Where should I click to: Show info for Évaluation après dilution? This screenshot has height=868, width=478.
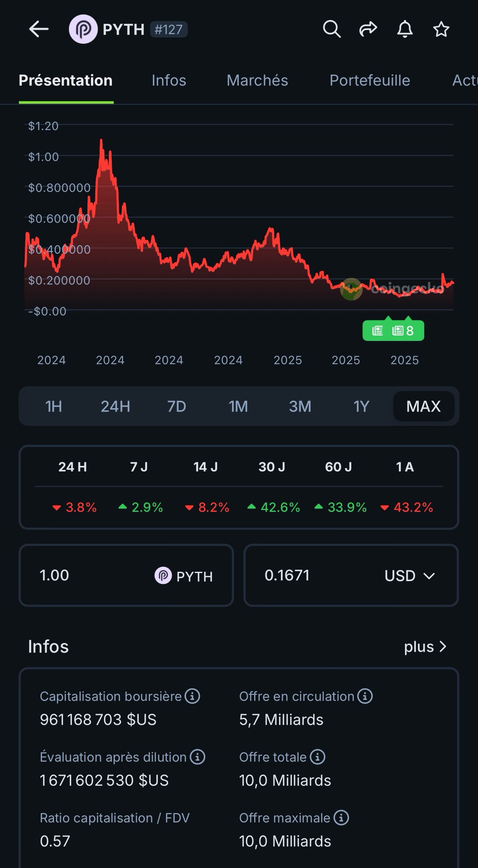(197, 757)
